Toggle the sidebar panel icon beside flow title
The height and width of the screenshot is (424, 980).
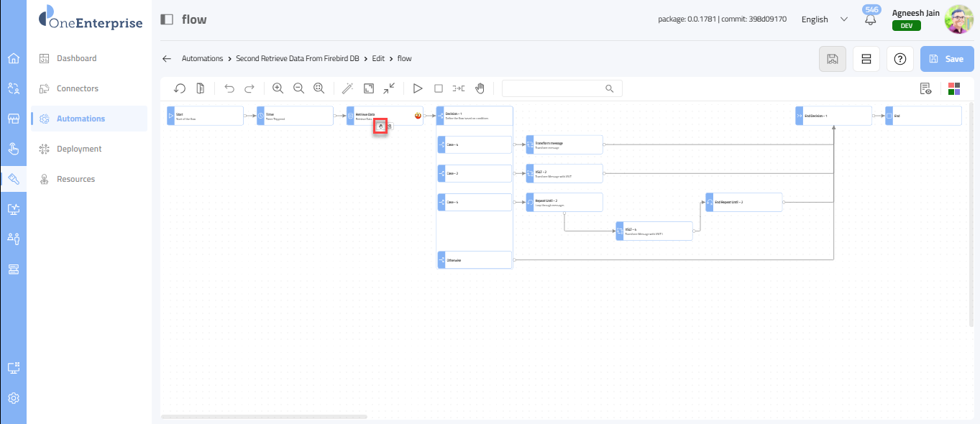pos(167,19)
